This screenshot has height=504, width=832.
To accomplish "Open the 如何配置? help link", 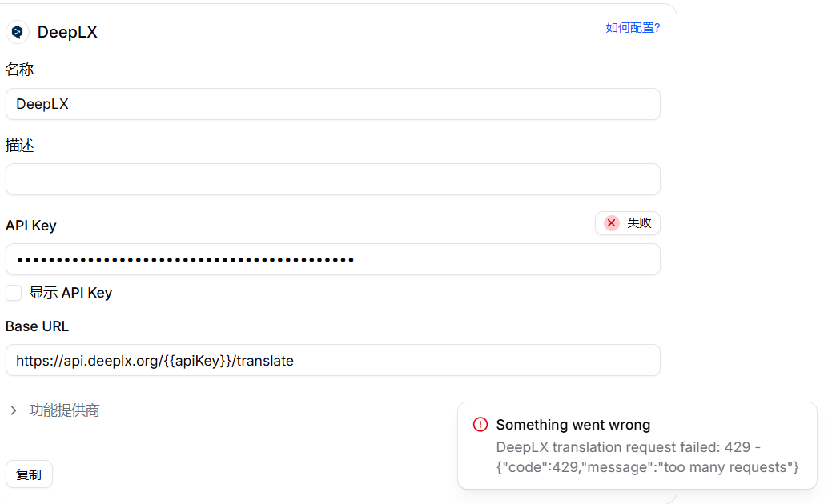I will 633,28.
